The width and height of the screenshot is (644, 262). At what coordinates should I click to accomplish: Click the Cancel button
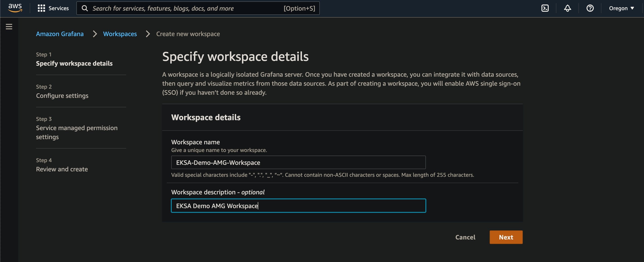(x=465, y=237)
